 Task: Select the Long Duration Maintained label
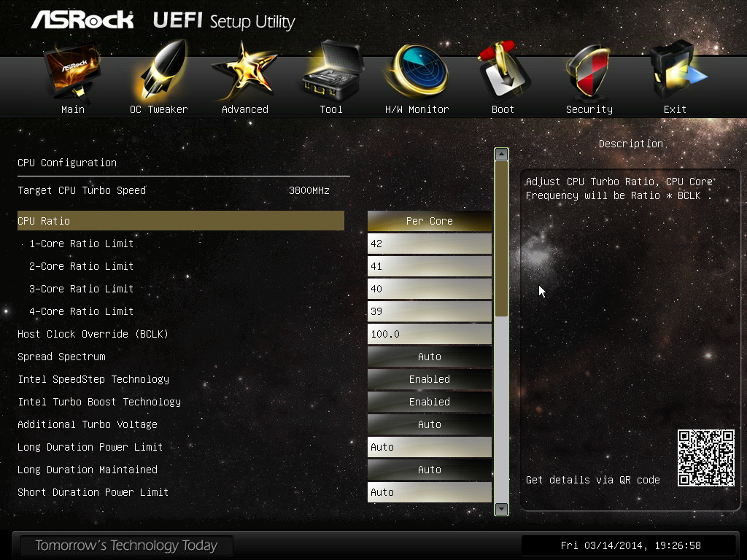88,470
